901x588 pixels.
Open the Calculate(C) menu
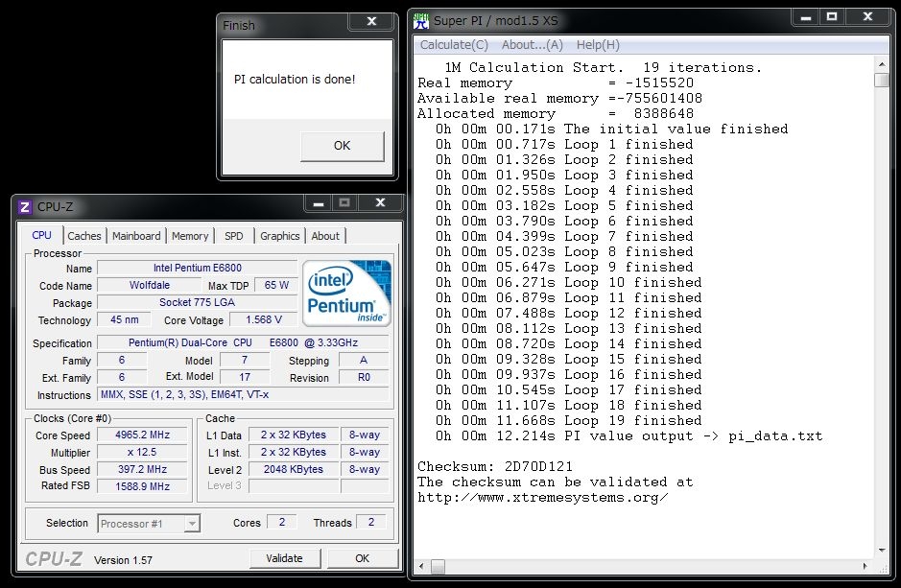(x=454, y=45)
